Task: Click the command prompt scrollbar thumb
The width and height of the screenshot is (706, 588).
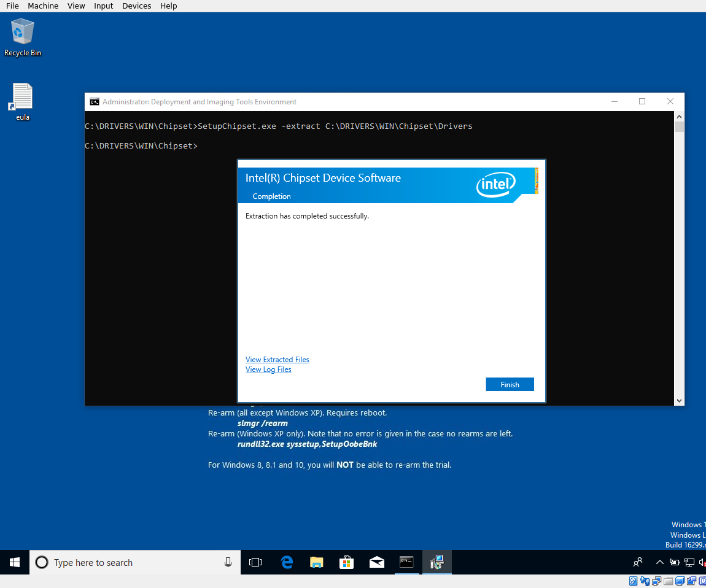Action: [x=679, y=126]
